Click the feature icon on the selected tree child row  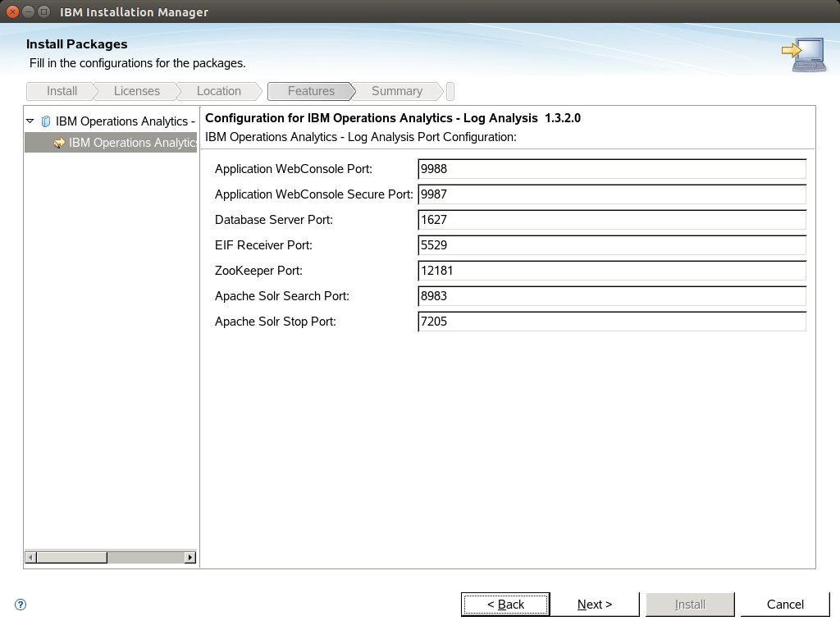tap(59, 143)
